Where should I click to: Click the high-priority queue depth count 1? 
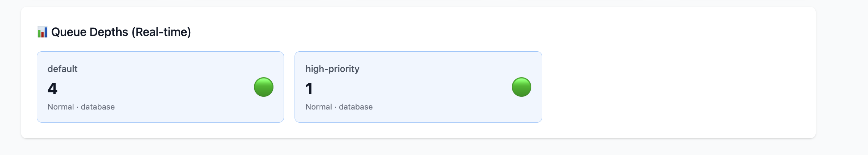(x=309, y=89)
